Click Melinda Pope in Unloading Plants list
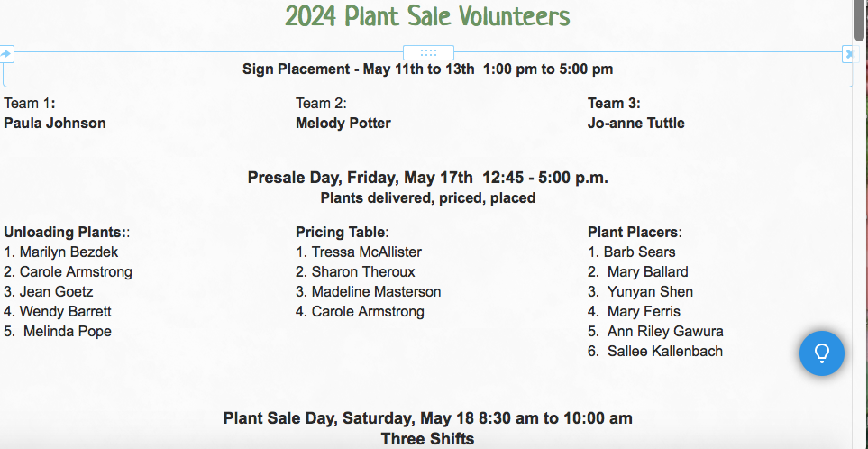Viewport: 868px width, 449px height. [67, 331]
